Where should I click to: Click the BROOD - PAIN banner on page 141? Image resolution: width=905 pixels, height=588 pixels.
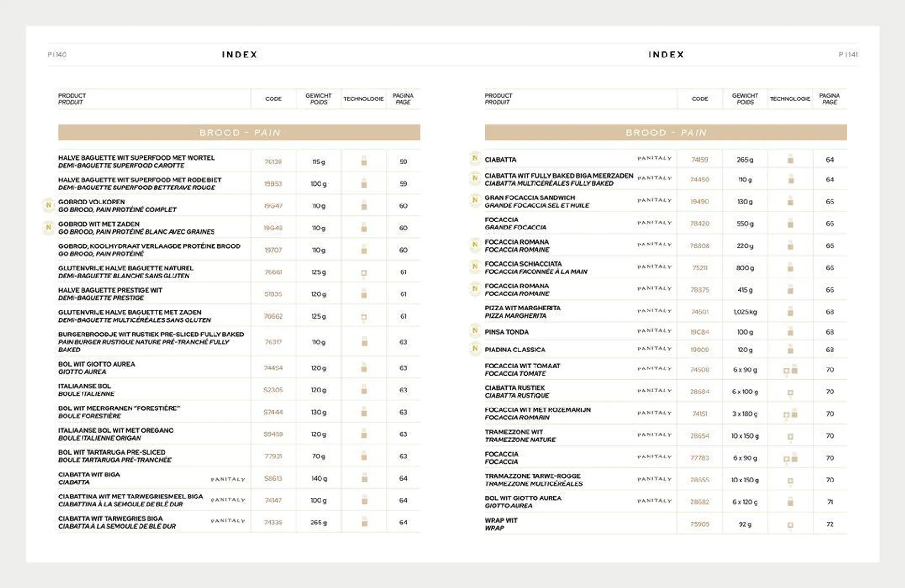(666, 132)
